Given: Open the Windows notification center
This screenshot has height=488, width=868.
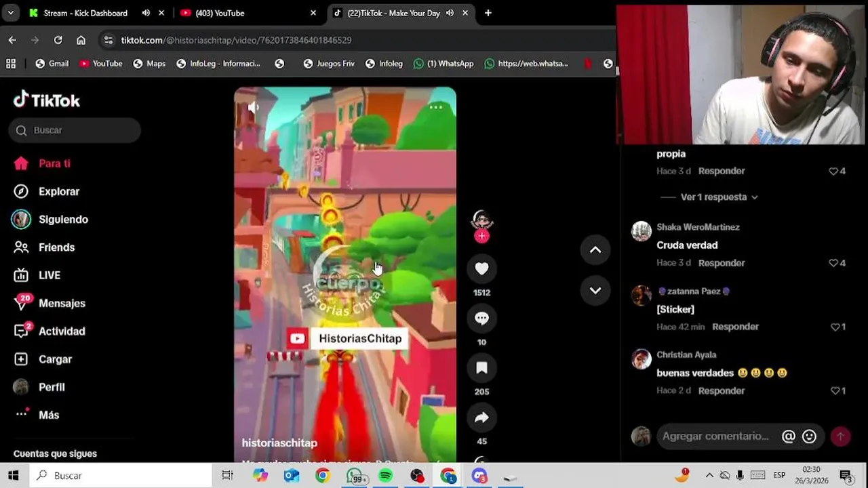Looking at the screenshot, I should (x=846, y=476).
